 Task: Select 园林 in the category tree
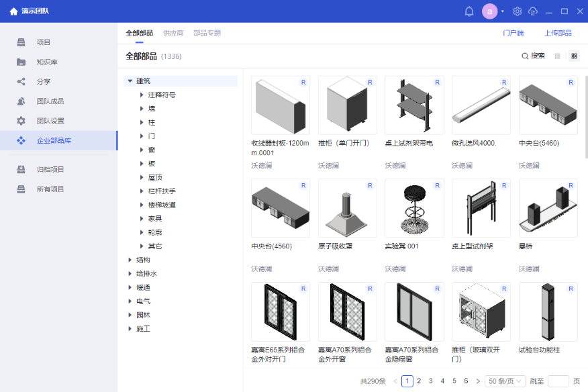(x=143, y=315)
